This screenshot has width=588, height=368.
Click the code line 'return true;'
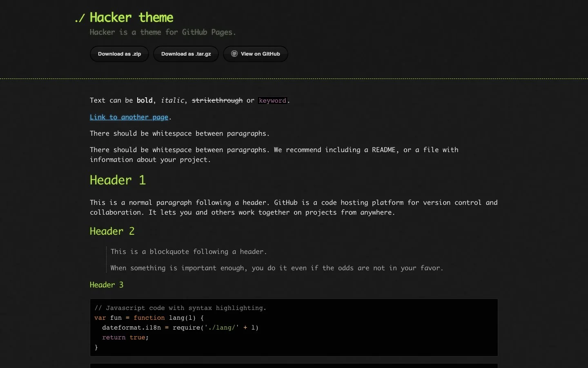125,337
